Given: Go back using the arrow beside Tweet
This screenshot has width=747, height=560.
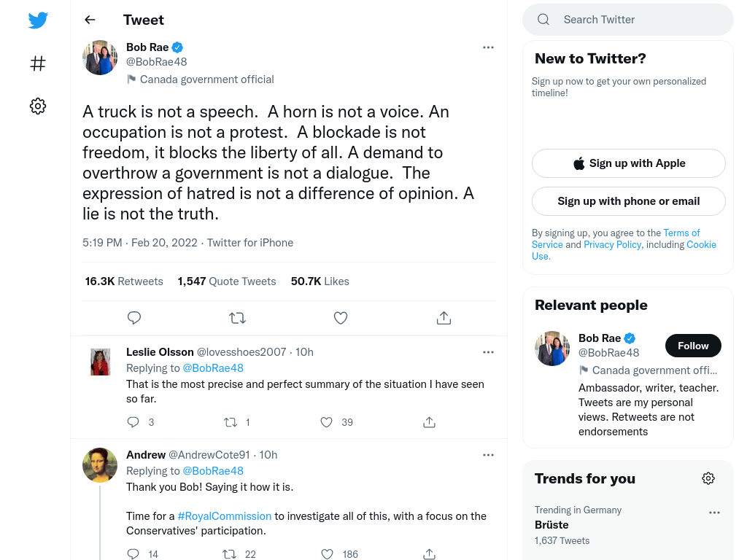Looking at the screenshot, I should [90, 20].
